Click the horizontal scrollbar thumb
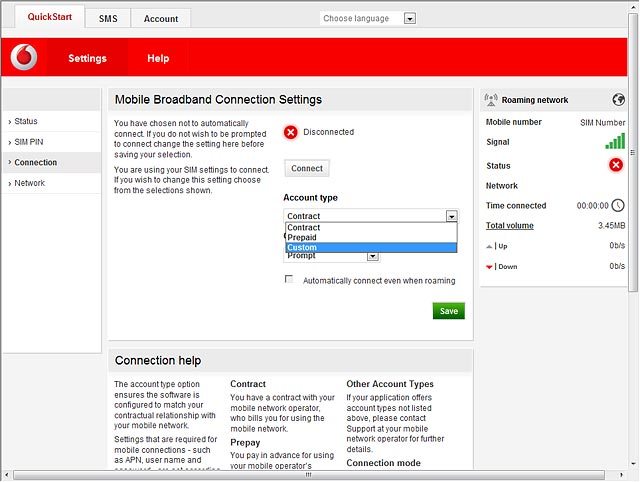The width and height of the screenshot is (640, 482). click(309, 475)
